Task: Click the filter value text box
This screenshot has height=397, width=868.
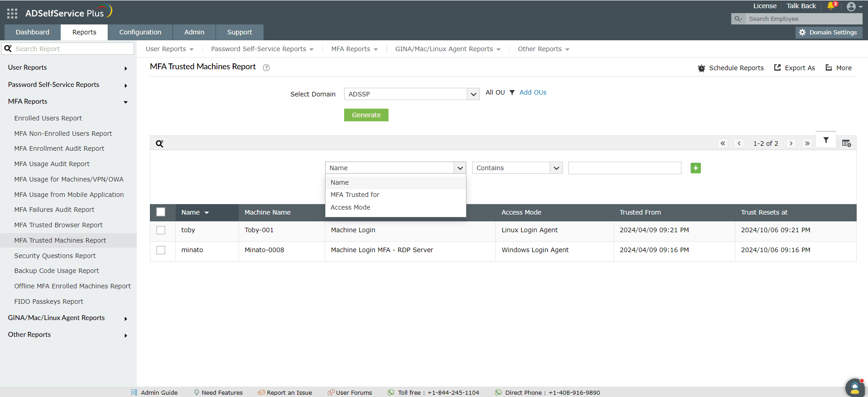Action: tap(624, 168)
